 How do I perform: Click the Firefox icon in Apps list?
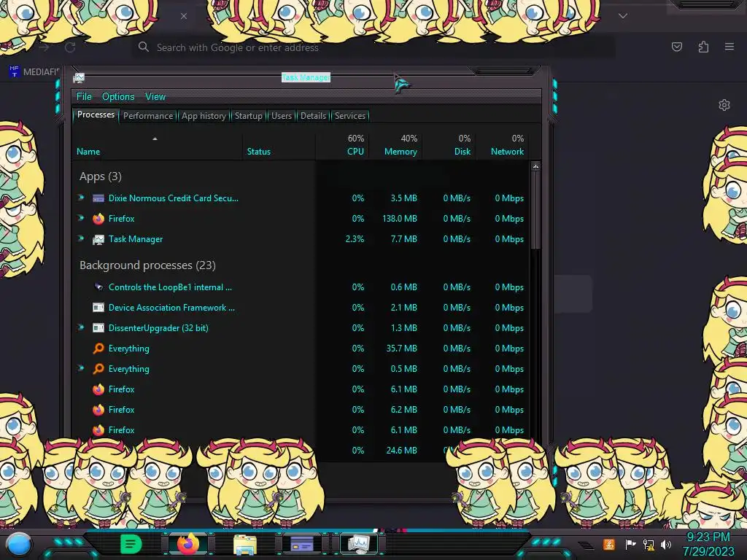[98, 219]
